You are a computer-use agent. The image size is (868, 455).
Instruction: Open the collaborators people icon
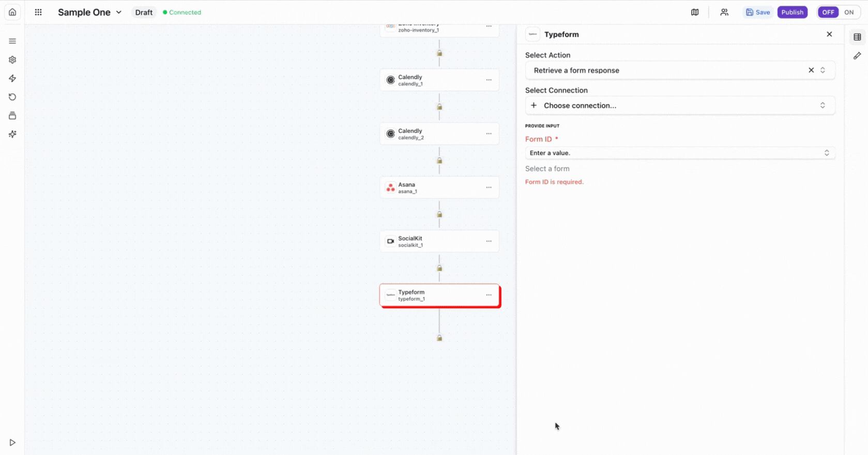click(724, 12)
